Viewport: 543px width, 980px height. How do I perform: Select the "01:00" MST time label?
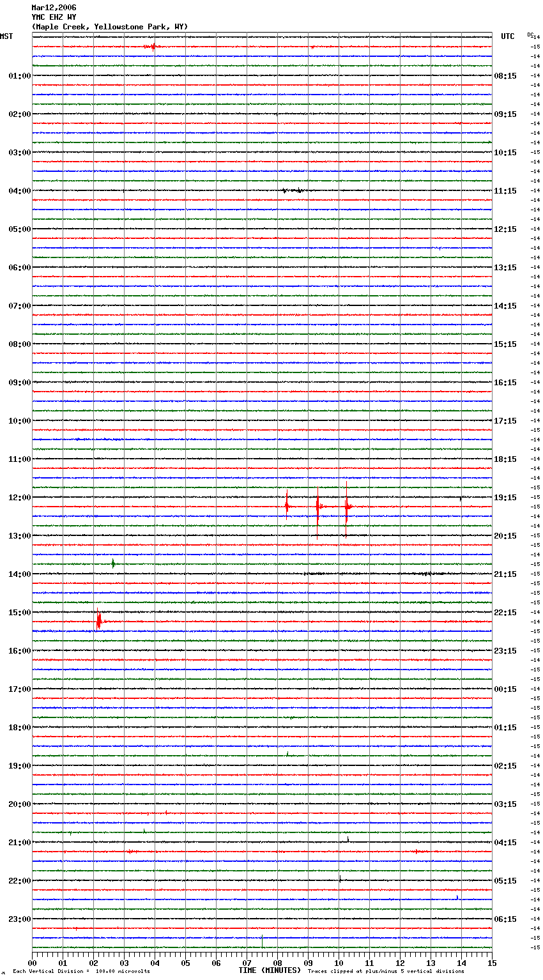tap(19, 76)
